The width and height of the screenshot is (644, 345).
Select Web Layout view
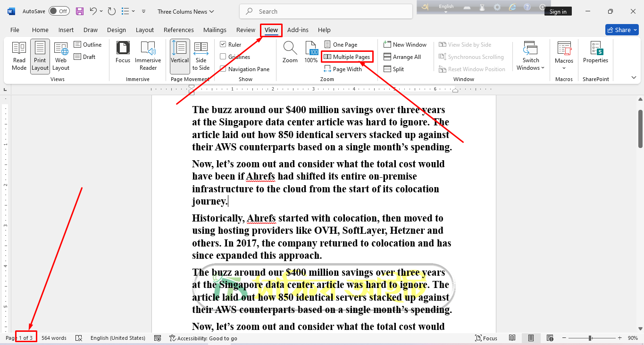60,56
